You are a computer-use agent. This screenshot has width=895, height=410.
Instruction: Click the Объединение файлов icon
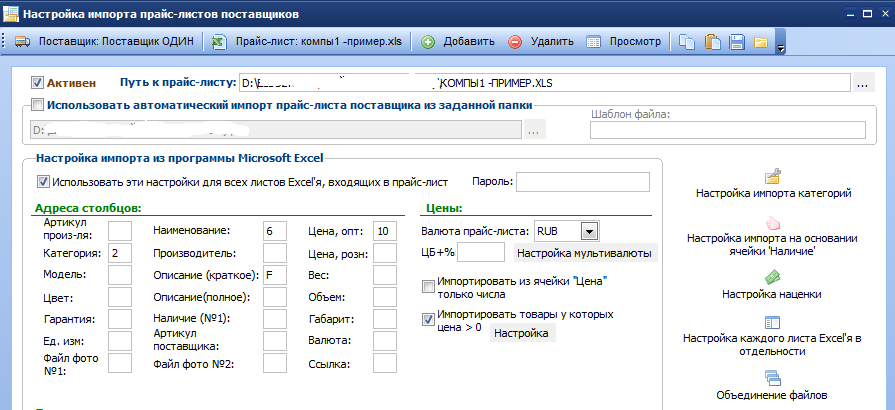tap(772, 378)
